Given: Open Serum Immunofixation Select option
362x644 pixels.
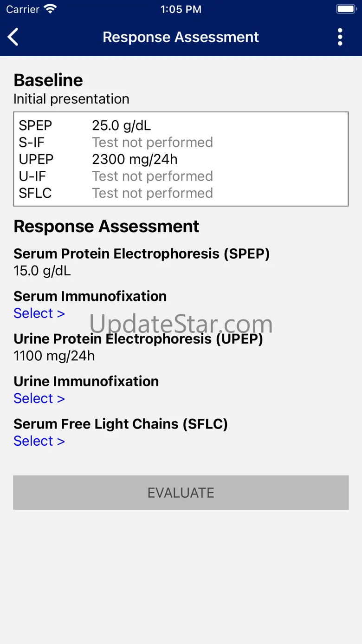Looking at the screenshot, I should pos(39,313).
